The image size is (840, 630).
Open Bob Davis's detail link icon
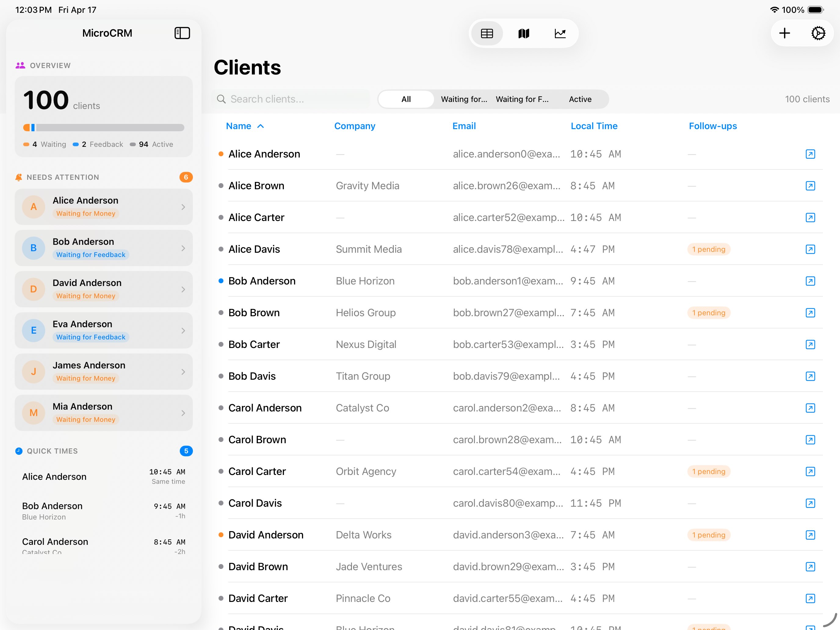pyautogui.click(x=810, y=376)
